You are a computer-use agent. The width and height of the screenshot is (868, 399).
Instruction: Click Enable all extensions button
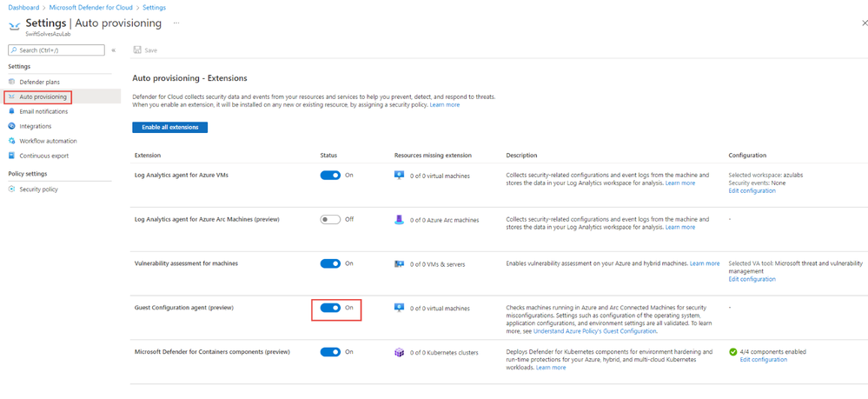(170, 128)
